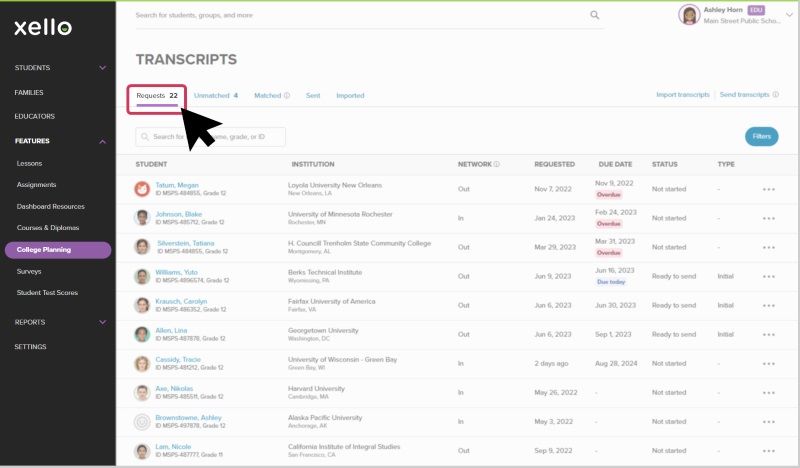Click the info icon next to Network header
This screenshot has width=800, height=468.
[496, 164]
